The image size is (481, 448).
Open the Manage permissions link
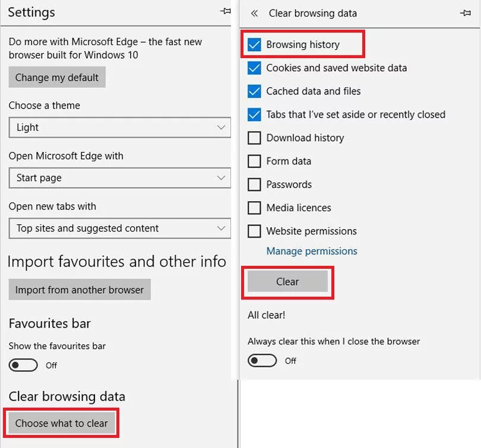[x=312, y=251]
